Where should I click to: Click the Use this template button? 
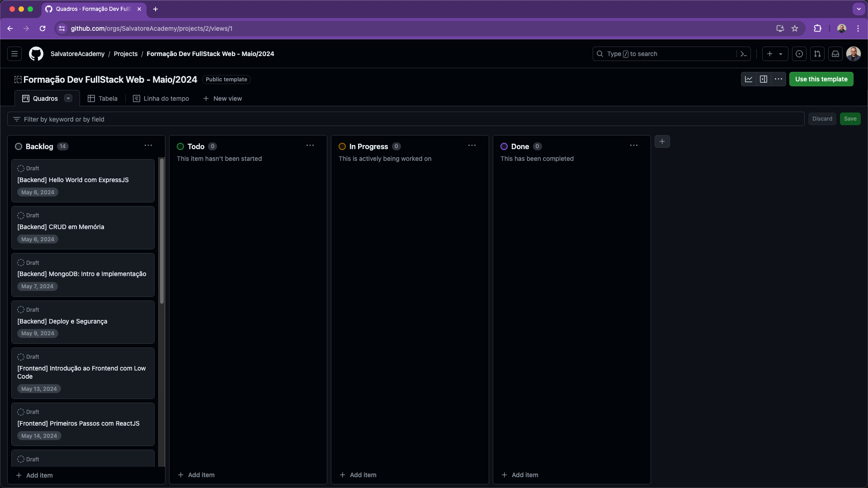[821, 79]
